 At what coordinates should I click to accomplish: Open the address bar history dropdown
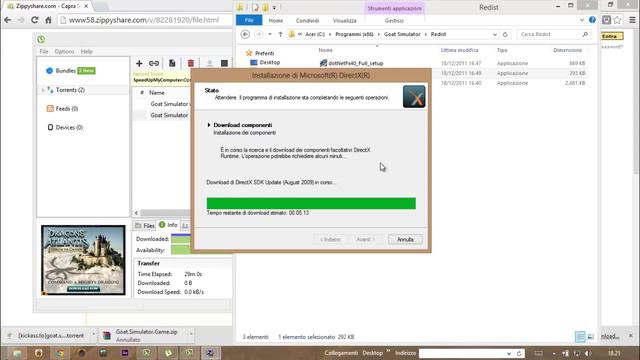[x=495, y=35]
